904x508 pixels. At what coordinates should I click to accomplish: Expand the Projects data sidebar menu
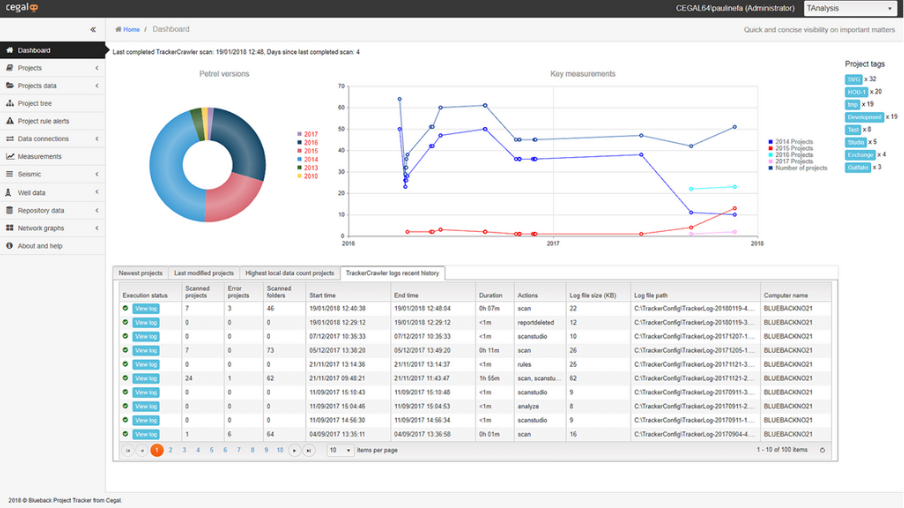(x=97, y=85)
